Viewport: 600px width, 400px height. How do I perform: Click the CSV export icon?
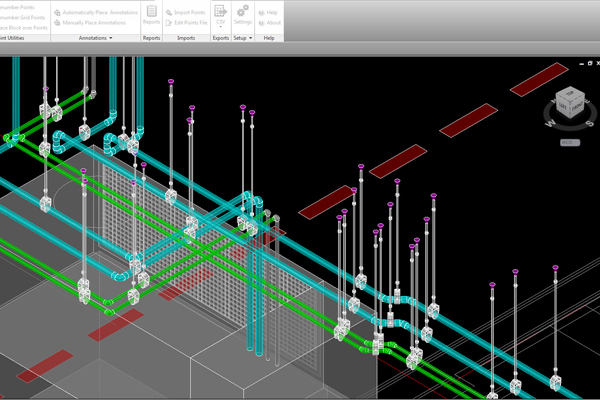tap(220, 10)
